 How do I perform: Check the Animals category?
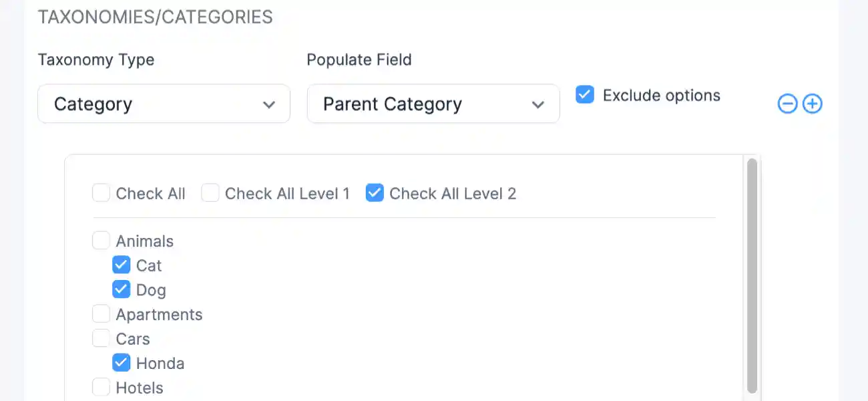[101, 240]
